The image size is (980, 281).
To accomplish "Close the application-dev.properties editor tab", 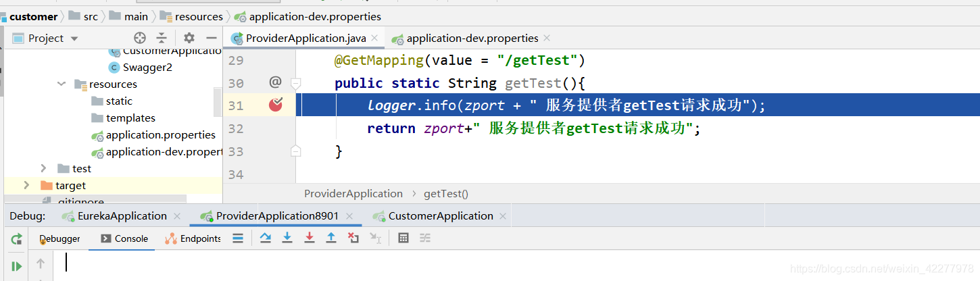I will point(547,39).
